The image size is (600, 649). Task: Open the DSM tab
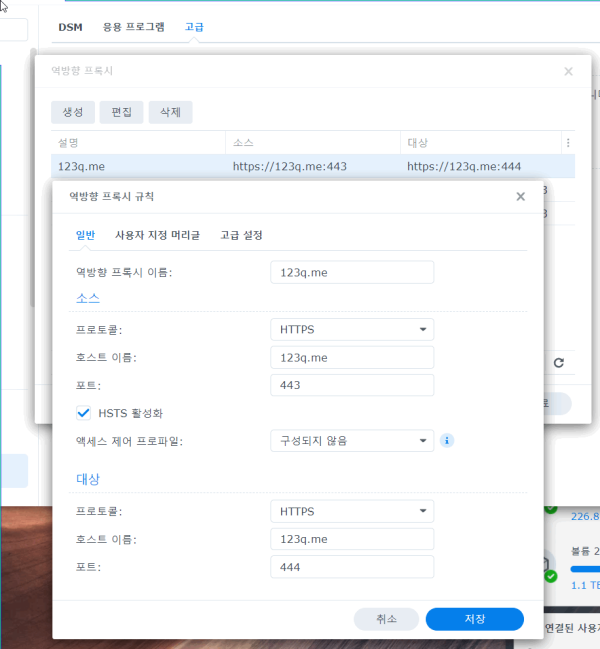(70, 27)
